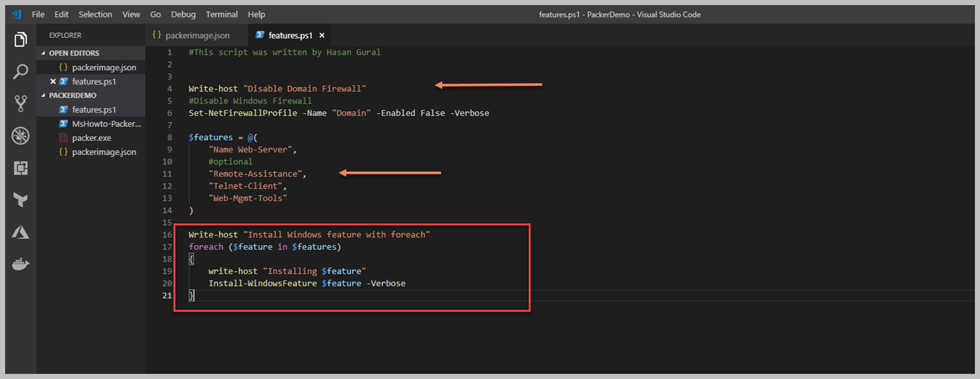The image size is (980, 379).
Task: Click the -Verbose parameter on line 20
Action: tap(386, 283)
